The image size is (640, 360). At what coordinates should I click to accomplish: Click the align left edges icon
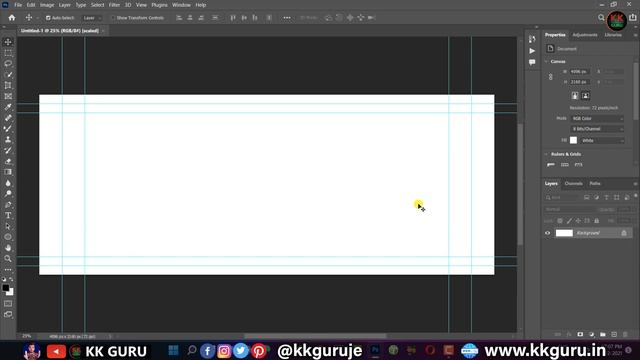coord(179,18)
